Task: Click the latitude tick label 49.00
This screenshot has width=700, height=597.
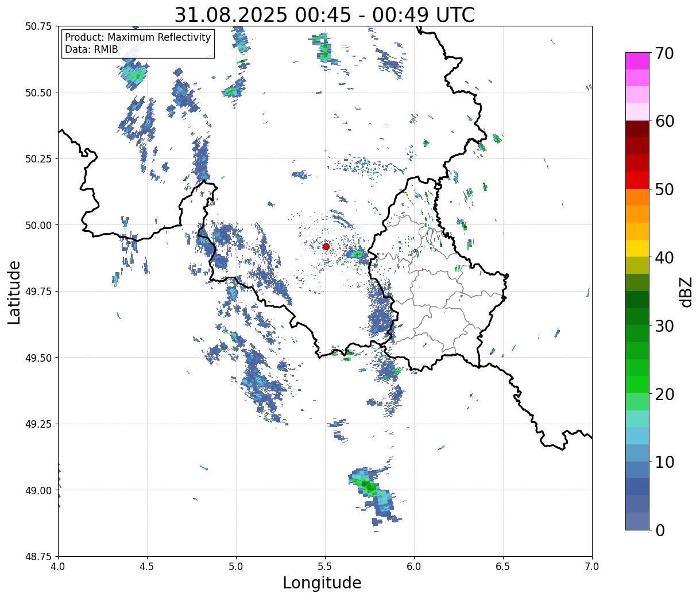Action: [38, 490]
